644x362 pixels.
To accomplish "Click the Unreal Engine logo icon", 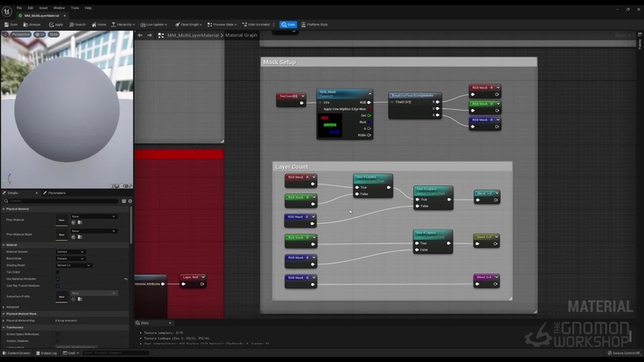I will tap(6, 11).
